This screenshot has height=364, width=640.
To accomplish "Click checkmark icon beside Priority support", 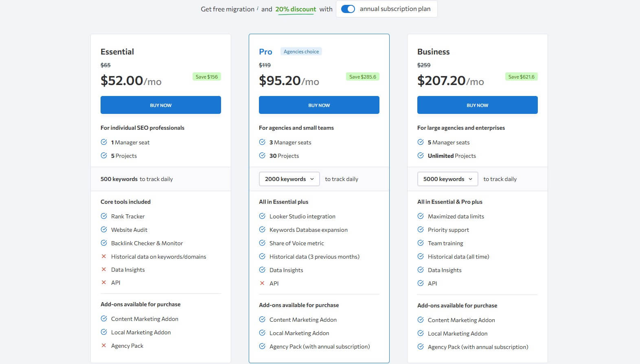I will tap(421, 230).
